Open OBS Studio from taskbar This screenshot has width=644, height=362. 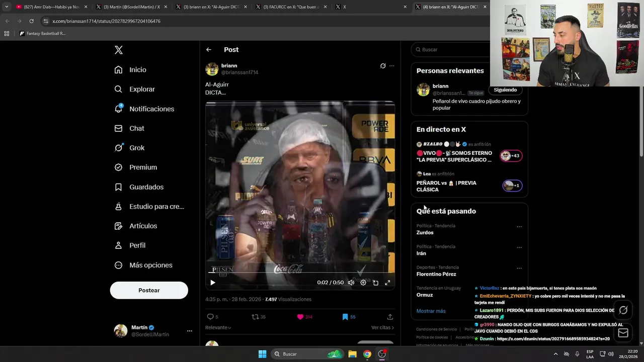tap(382, 354)
